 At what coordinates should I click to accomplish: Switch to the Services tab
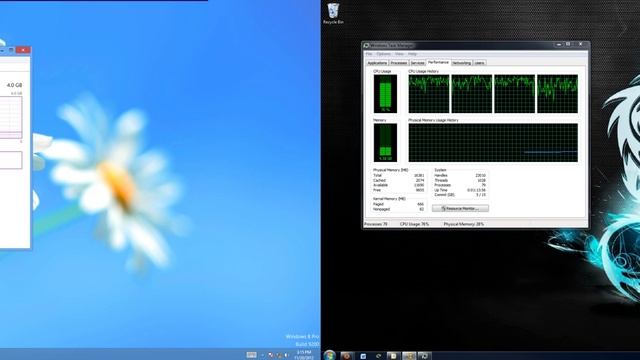(418, 63)
